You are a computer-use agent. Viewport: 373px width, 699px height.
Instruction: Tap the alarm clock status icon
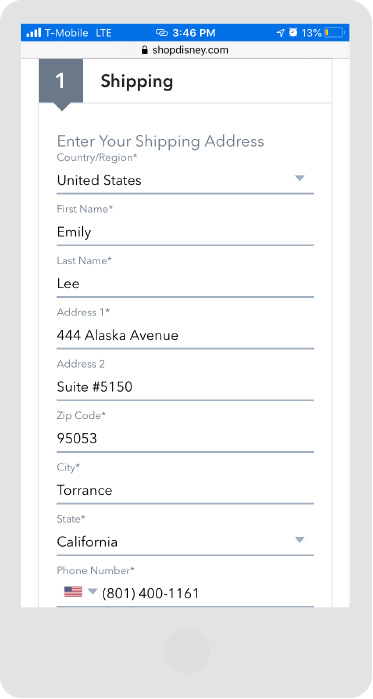[x=293, y=33]
